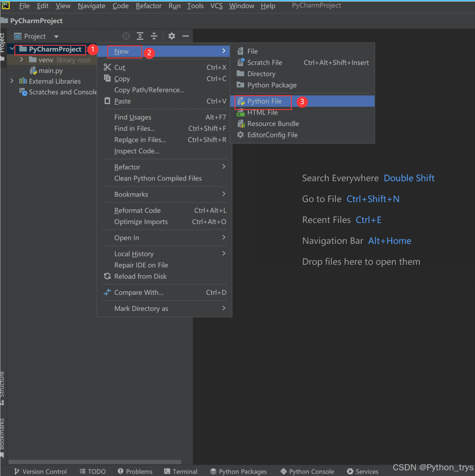Expand the Refactor submenu arrow
The width and height of the screenshot is (475, 476).
click(224, 167)
